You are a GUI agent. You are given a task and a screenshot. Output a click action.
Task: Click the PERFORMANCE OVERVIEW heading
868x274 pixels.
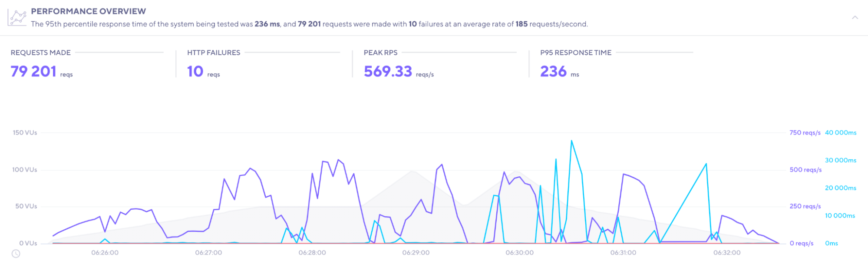point(88,11)
